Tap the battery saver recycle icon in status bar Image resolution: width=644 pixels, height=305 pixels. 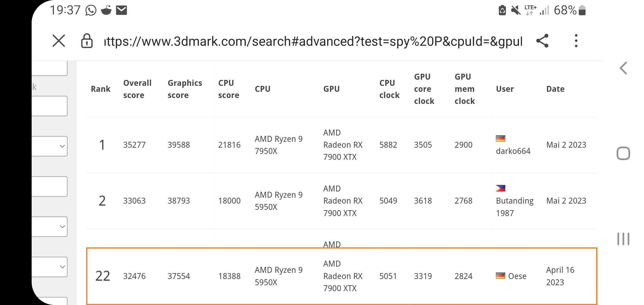point(502,10)
